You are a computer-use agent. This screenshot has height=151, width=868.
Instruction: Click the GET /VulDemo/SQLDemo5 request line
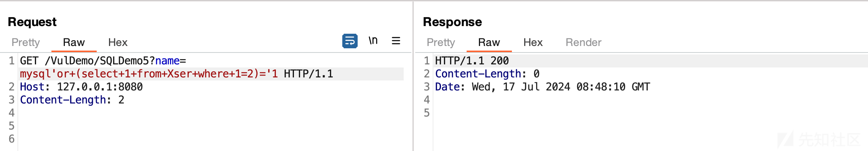[x=103, y=61]
